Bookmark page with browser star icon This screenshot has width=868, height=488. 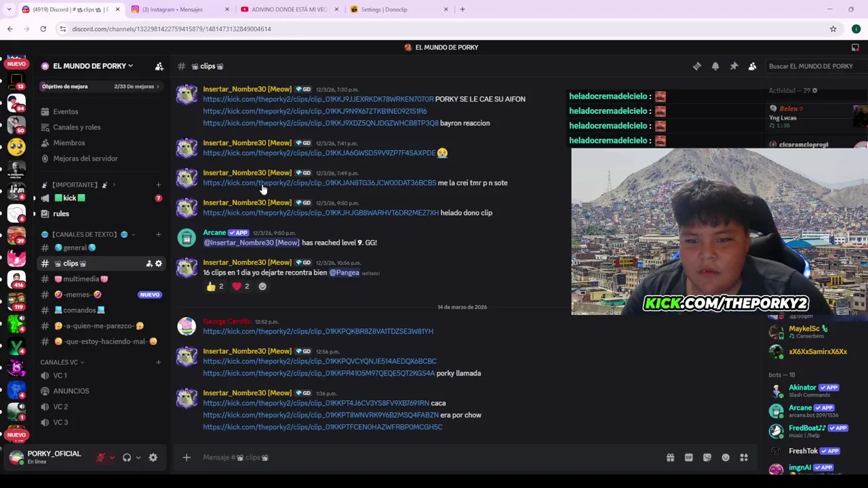point(833,29)
